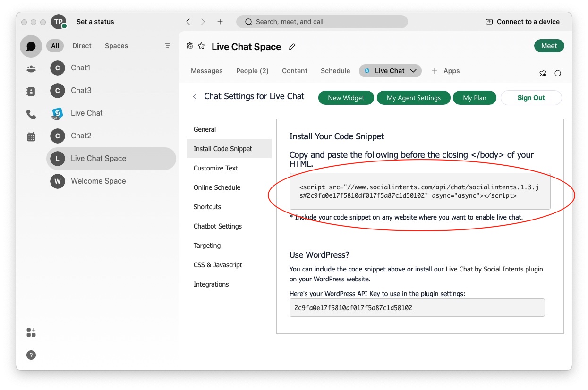Open the Help question mark icon

coord(31,355)
